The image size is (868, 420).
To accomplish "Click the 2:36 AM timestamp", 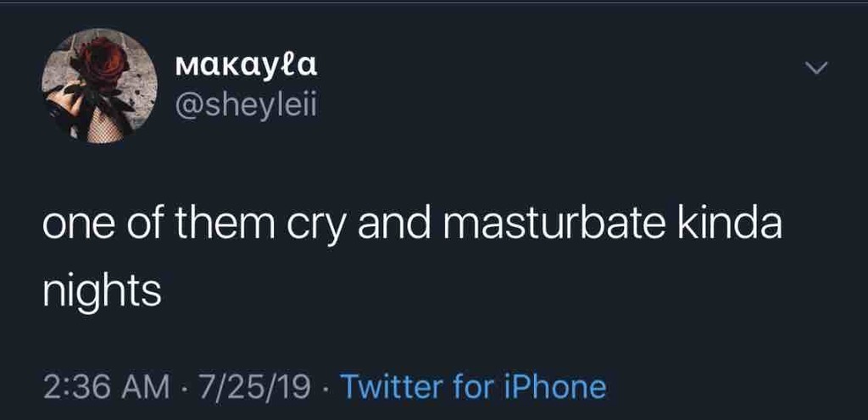I will [104, 387].
